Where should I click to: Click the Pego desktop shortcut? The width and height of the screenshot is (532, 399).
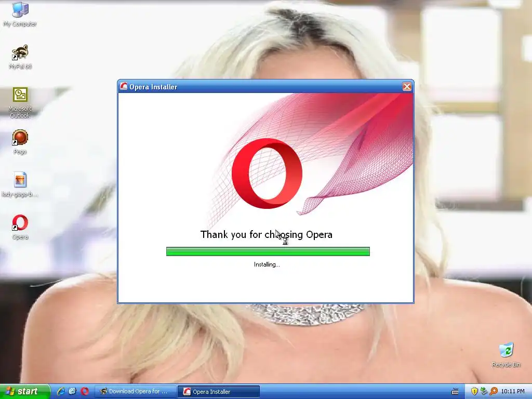pos(20,142)
